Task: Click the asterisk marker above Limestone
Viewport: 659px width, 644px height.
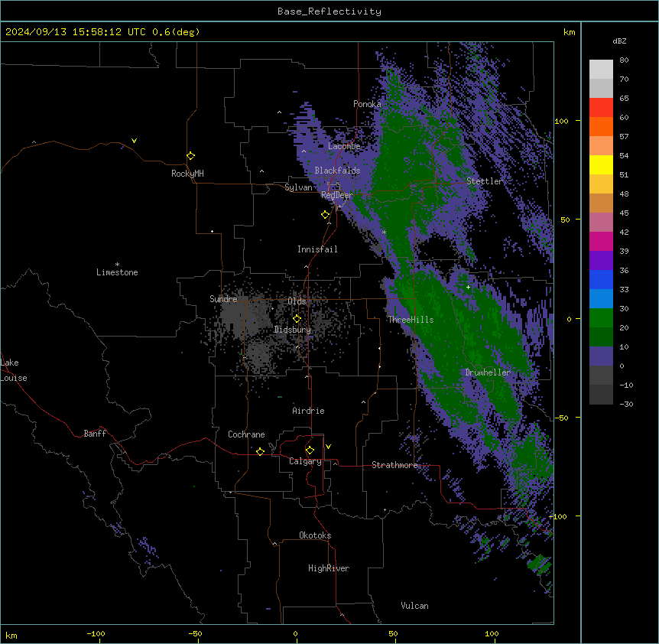Action: [x=117, y=265]
